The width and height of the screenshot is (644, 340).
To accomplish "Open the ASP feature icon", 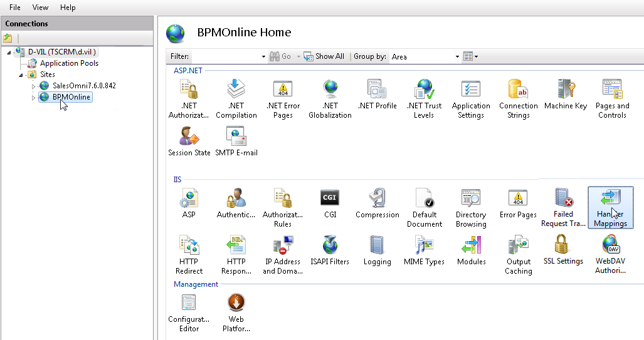I will point(189,203).
